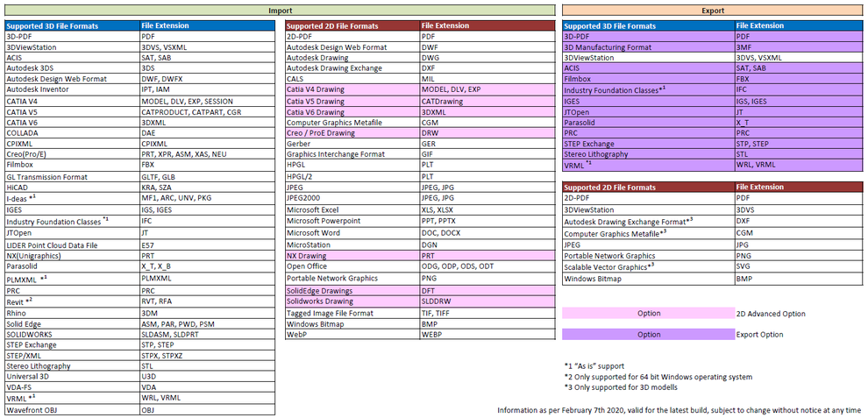Click the green Import banner header

[280, 11]
